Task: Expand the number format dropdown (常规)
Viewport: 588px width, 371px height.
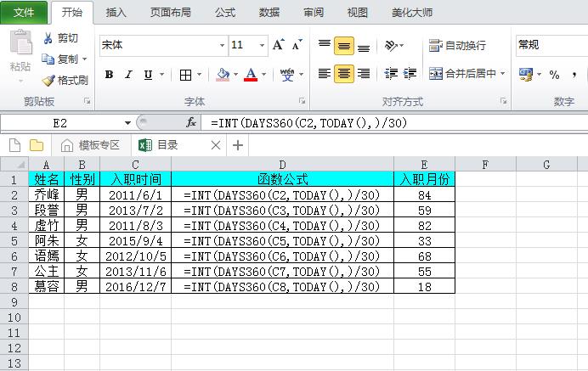Action: (552, 45)
